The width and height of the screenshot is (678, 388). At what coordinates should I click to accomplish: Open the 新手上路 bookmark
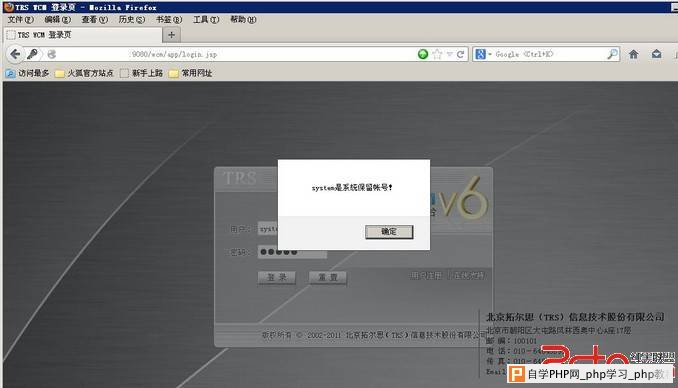(142, 73)
